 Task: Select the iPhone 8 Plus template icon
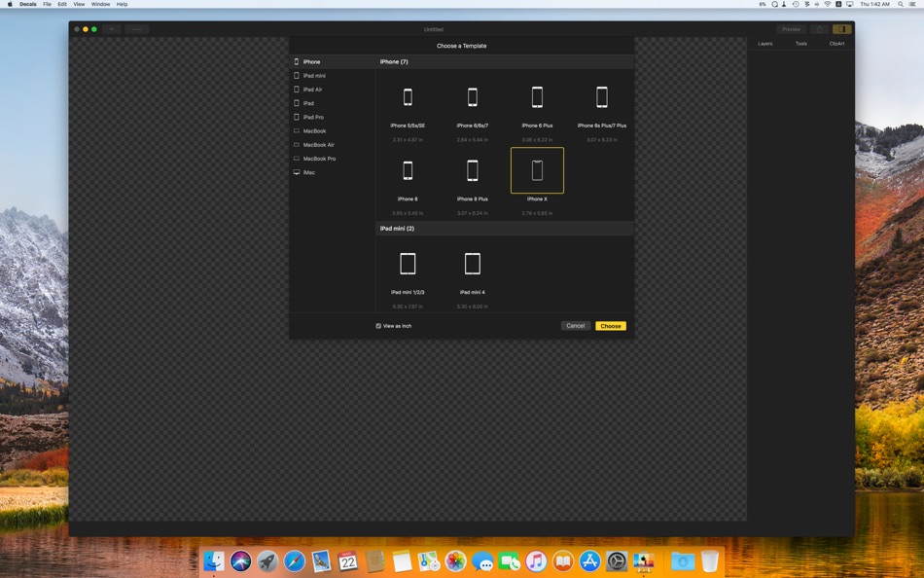tap(472, 170)
